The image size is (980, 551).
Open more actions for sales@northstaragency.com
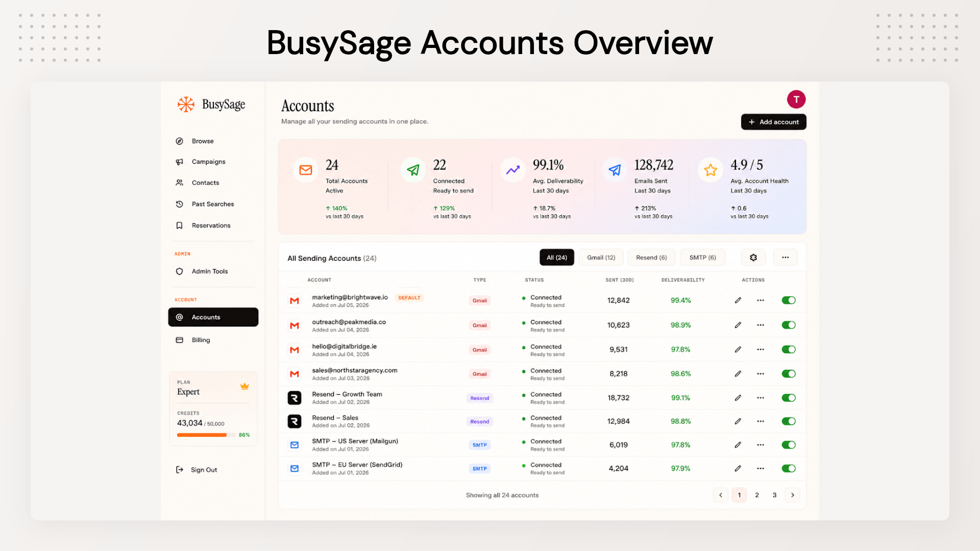pyautogui.click(x=761, y=374)
